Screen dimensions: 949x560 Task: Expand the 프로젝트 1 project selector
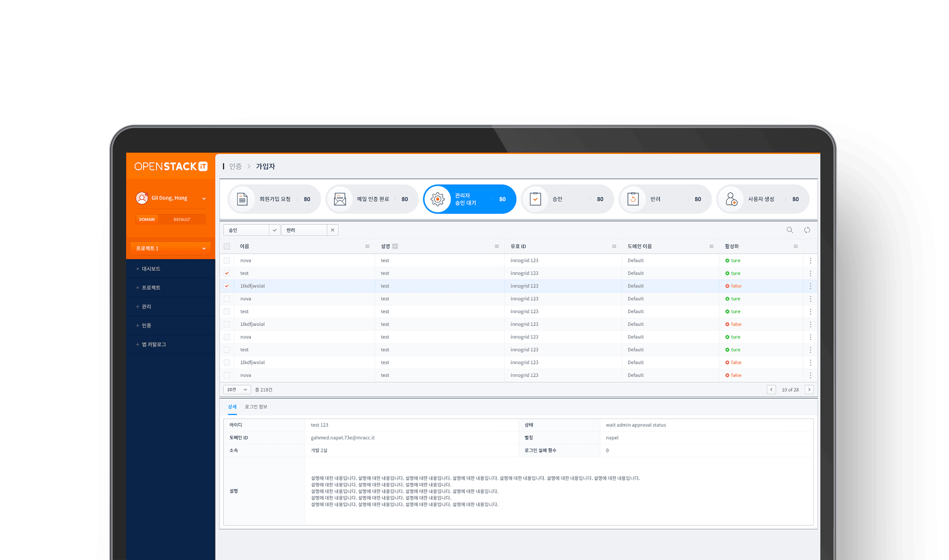click(204, 248)
